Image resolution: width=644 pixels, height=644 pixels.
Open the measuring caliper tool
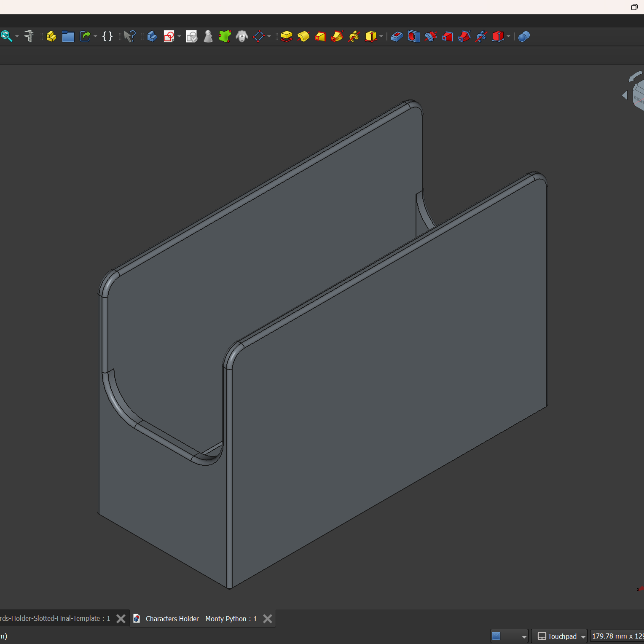pos(29,37)
